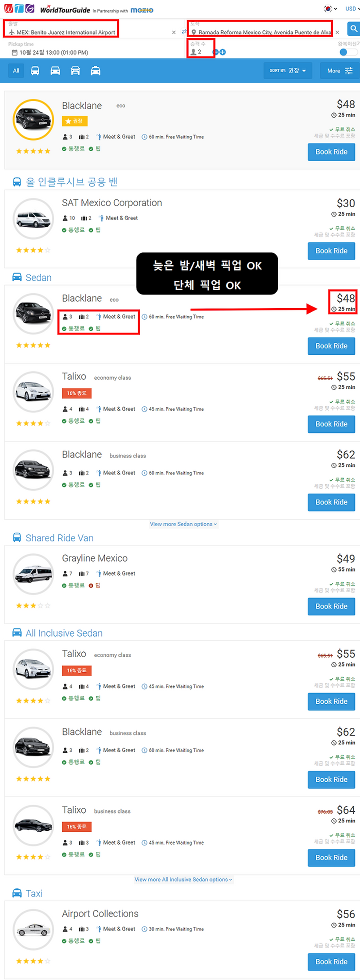Open the Korean flag language selector

[330, 8]
